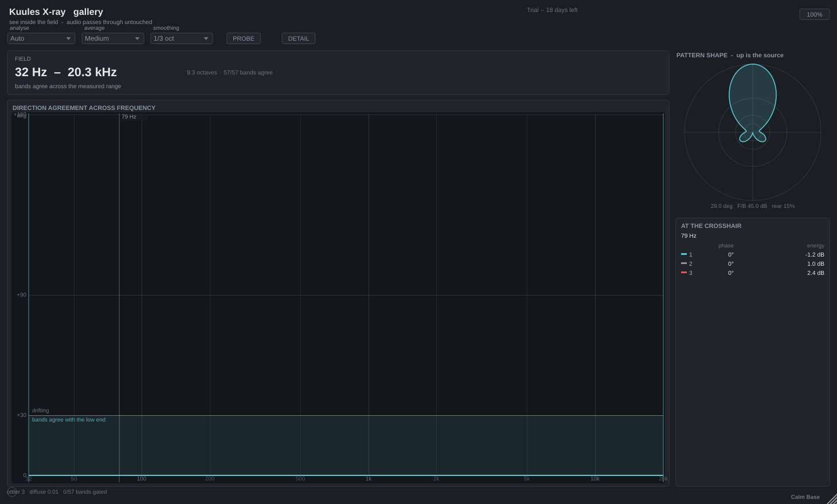837x504 pixels.
Task: Open the average dropdown set to Medium
Action: pyautogui.click(x=113, y=38)
